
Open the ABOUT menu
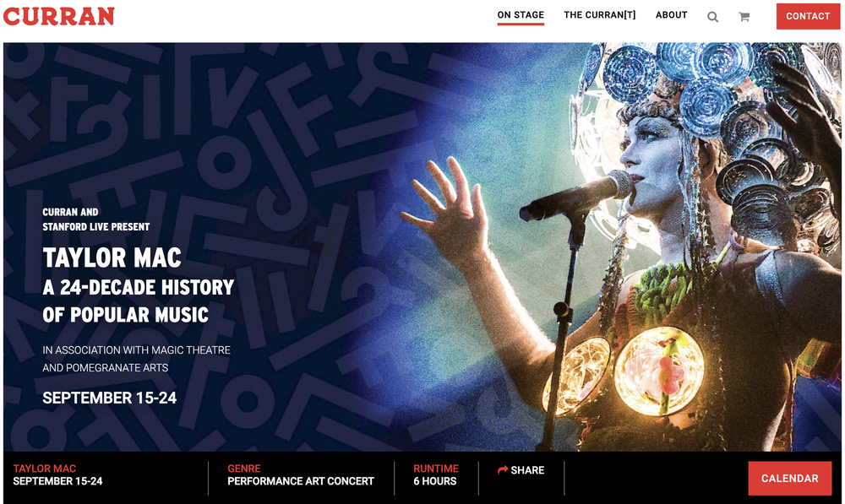[672, 15]
